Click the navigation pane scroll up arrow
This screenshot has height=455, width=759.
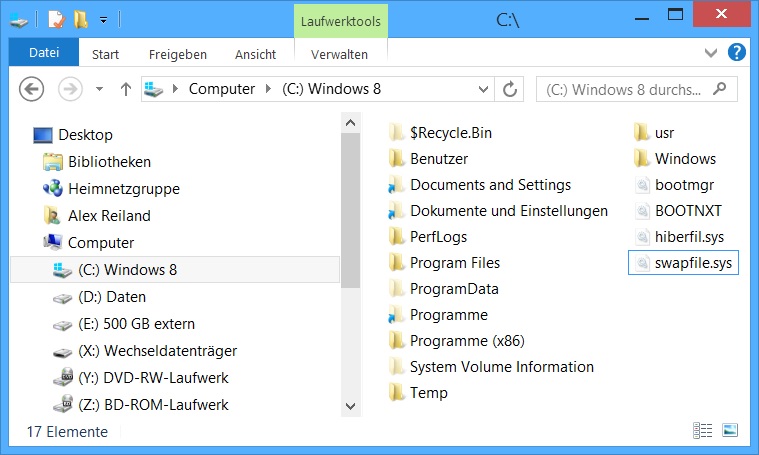pyautogui.click(x=350, y=123)
